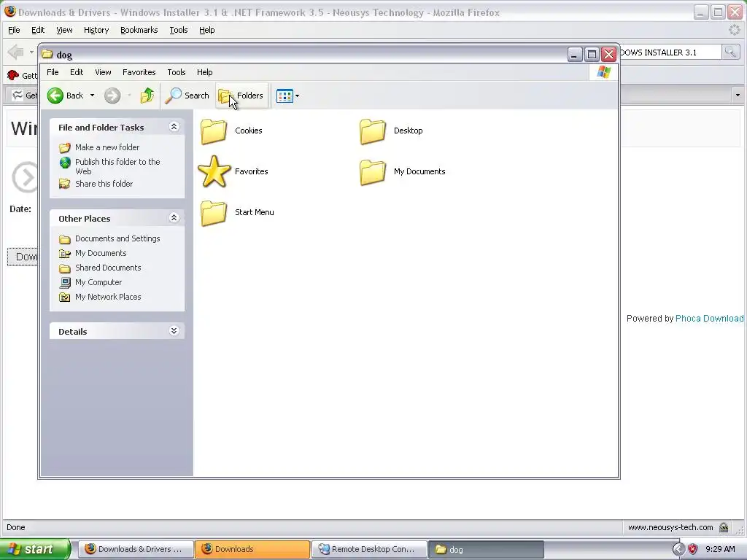The width and height of the screenshot is (747, 560).
Task: Click the Windows flag logo in dog window
Action: pyautogui.click(x=603, y=72)
